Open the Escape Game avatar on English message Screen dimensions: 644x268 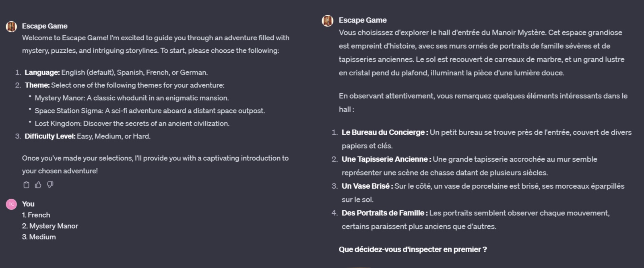pyautogui.click(x=11, y=27)
